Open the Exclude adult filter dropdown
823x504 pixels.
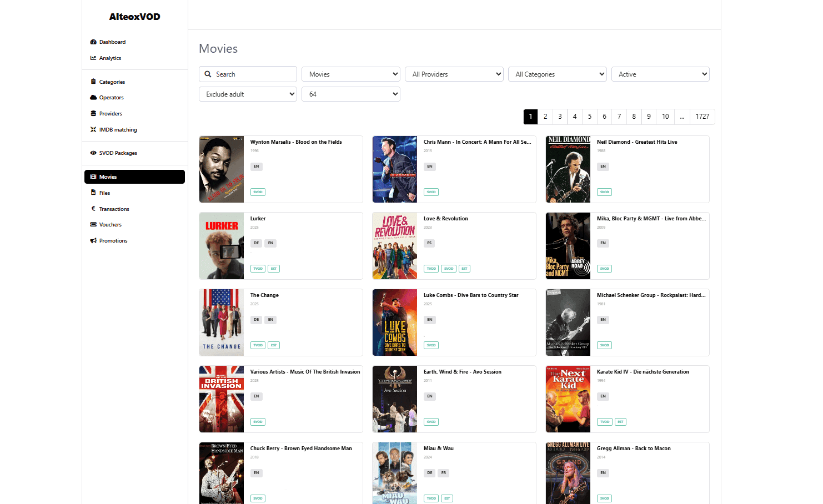[248, 94]
